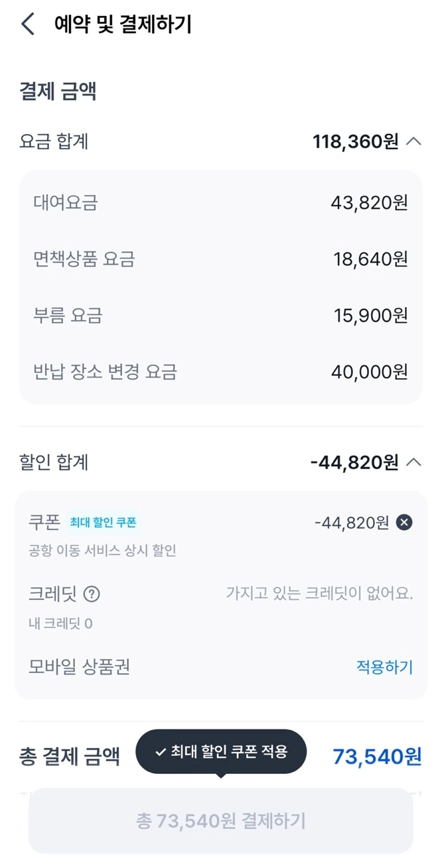Tap the back arrow icon
Image resolution: width=442 pixels, height=868 pixels.
point(27,25)
